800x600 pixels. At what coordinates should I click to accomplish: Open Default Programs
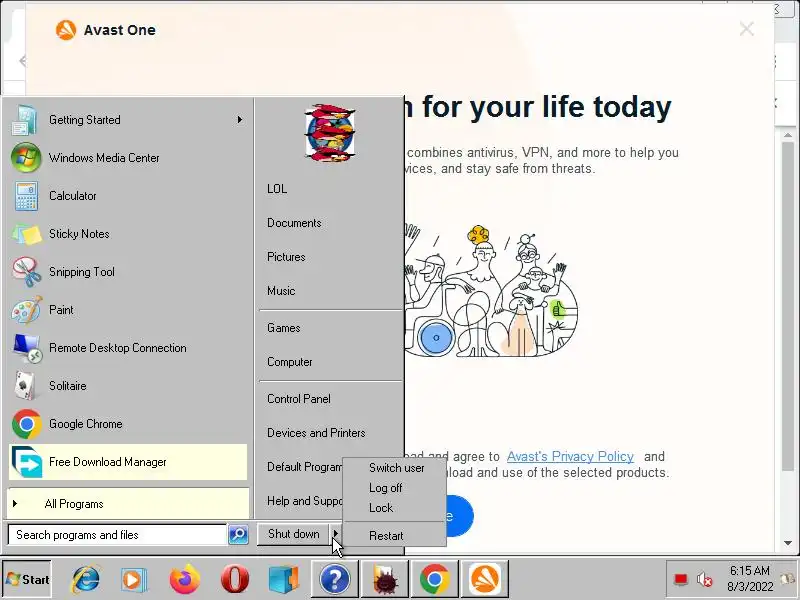point(305,467)
